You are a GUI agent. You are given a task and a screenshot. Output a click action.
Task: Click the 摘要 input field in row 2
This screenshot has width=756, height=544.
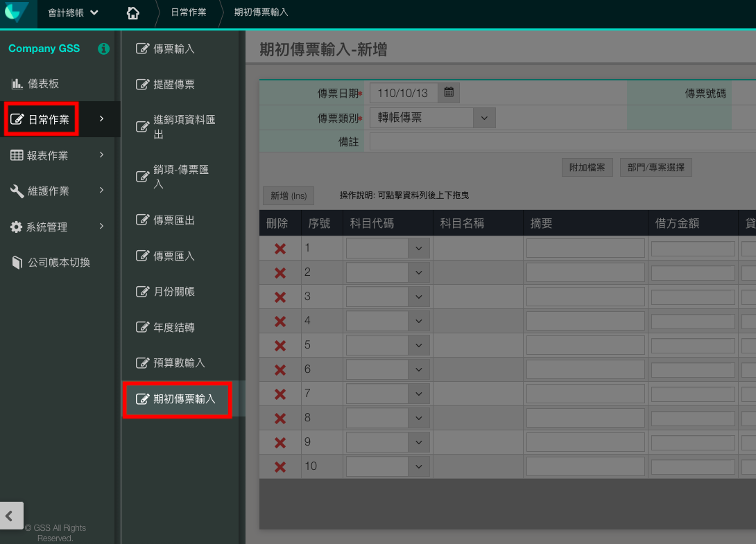[585, 272]
